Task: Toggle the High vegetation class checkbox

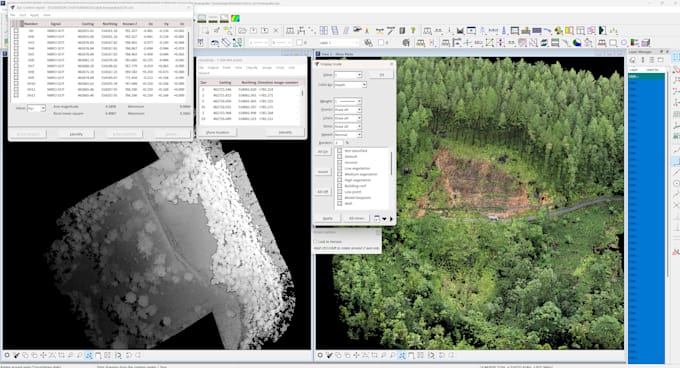Action: click(340, 180)
